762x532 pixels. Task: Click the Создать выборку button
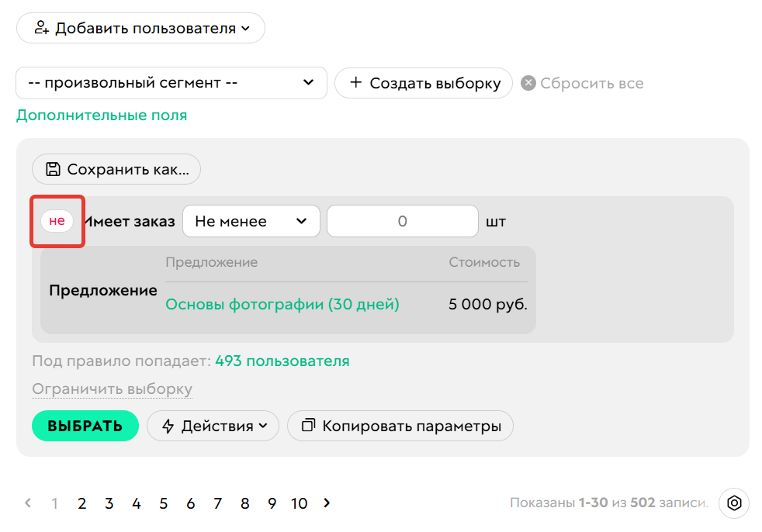coord(423,83)
